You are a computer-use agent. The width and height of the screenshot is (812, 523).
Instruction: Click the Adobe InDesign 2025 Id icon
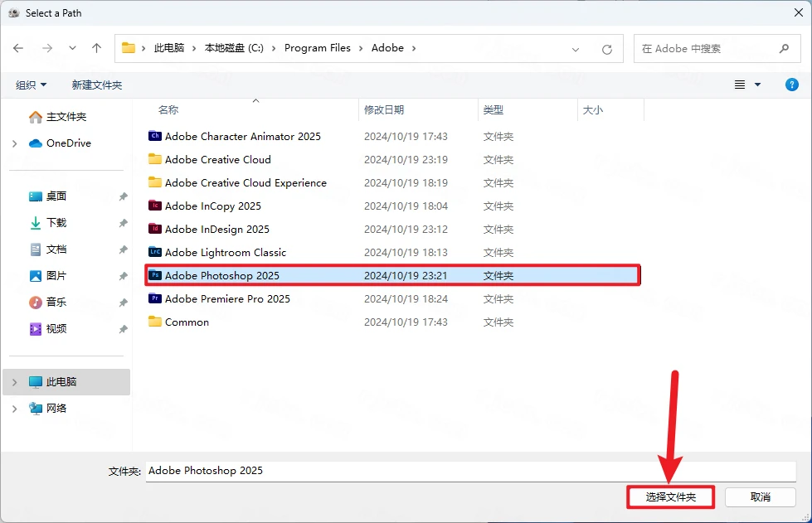pos(155,229)
